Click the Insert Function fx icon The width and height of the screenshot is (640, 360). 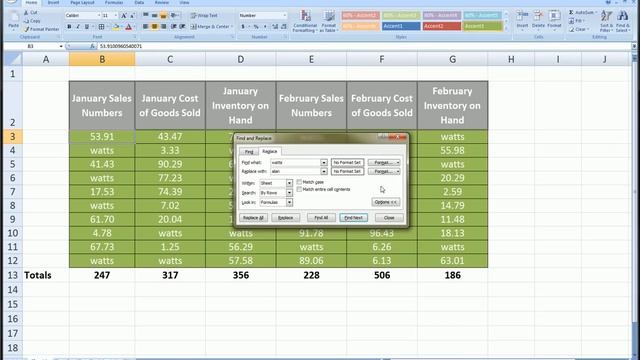pyautogui.click(x=92, y=47)
